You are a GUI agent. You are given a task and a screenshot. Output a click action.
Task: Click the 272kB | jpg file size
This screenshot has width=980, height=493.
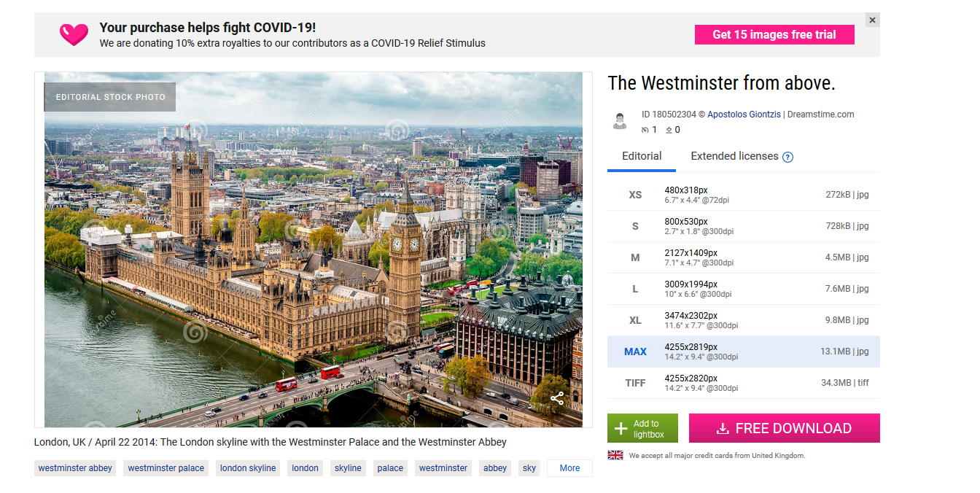coord(847,195)
